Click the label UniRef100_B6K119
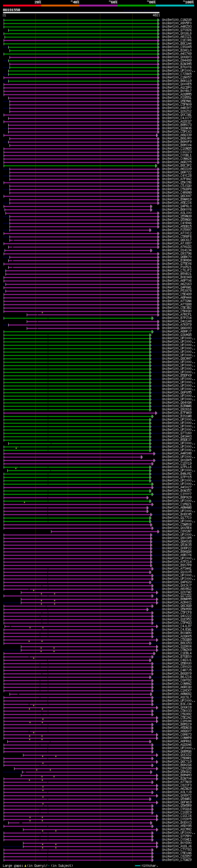197x868 pixels. (x=176, y=81)
